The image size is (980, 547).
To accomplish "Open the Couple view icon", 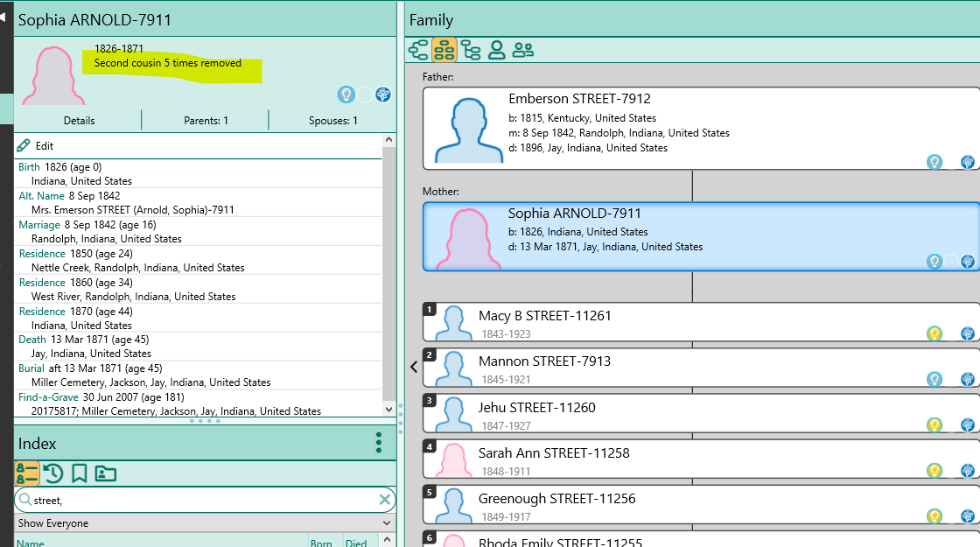I will click(523, 50).
